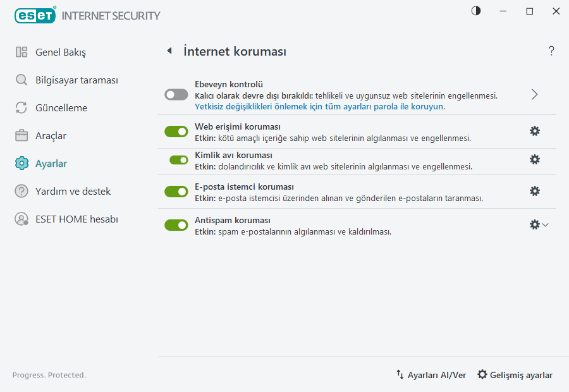Click the ESET HOME hesabı icon

tap(21, 219)
